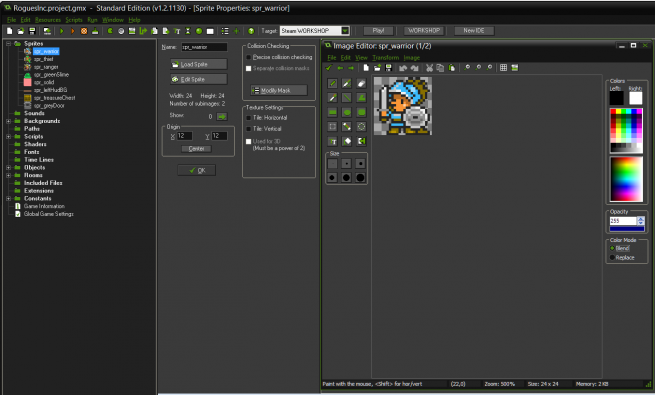Select the pencil draw tool
655x395 pixels.
333,84
